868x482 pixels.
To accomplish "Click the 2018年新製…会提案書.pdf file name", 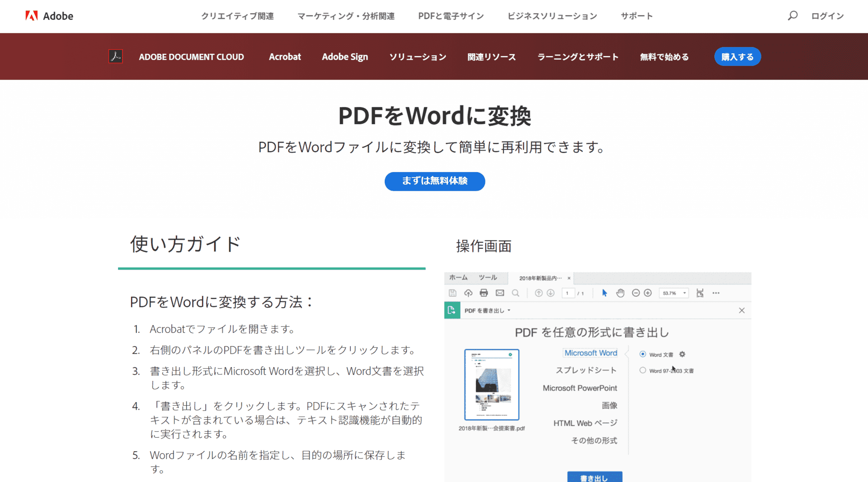I will (492, 428).
